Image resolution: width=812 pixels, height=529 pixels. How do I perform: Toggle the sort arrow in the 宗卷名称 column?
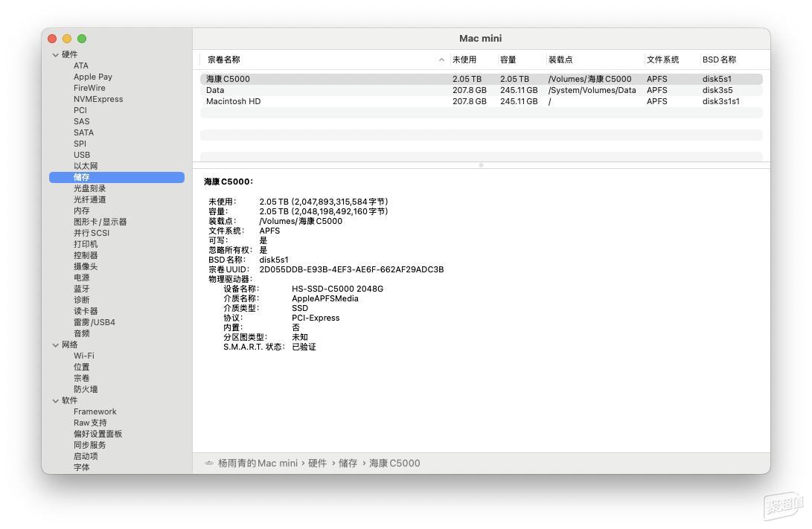point(441,60)
